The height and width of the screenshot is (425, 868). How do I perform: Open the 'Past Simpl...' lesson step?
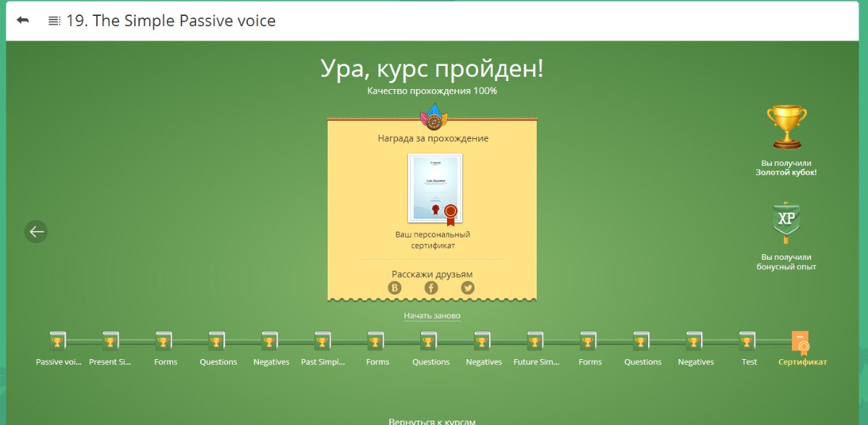click(323, 341)
